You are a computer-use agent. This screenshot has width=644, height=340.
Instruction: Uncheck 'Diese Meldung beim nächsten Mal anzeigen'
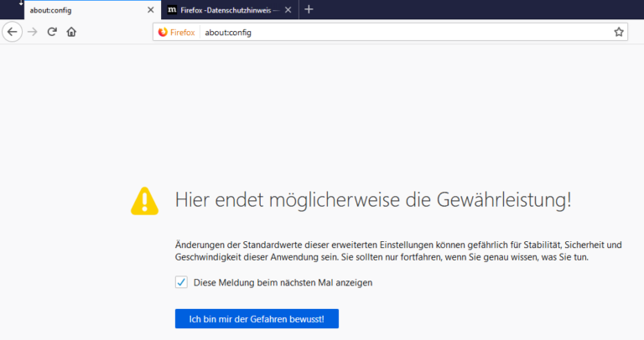tap(181, 282)
